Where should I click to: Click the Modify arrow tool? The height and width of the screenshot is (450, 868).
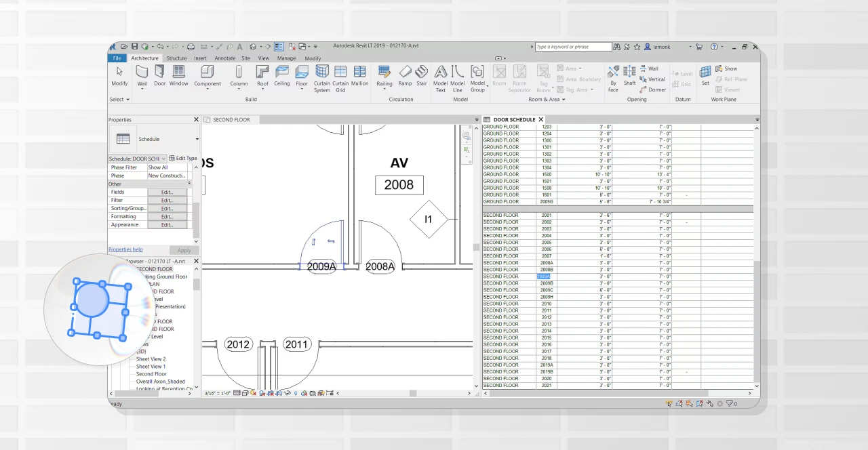[119, 75]
